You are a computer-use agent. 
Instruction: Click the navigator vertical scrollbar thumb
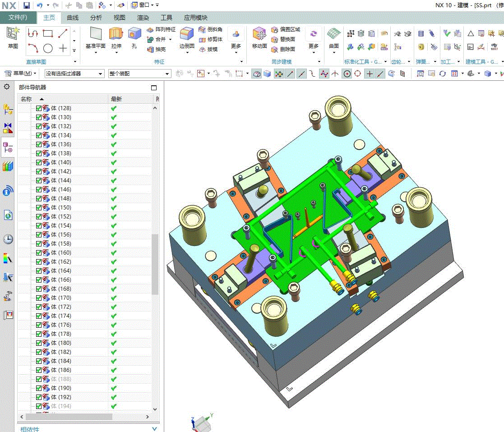(x=155, y=264)
